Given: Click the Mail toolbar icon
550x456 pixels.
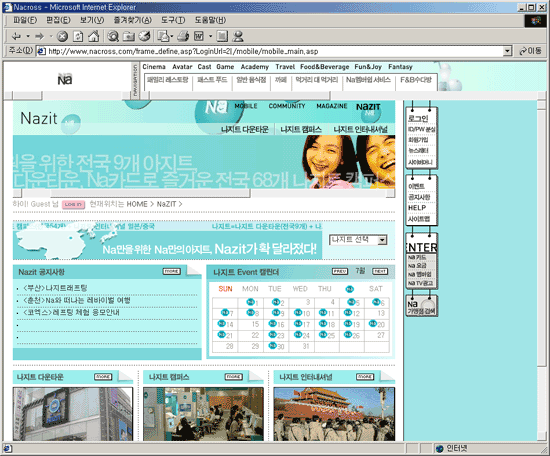Looking at the screenshot, I should pyautogui.click(x=163, y=36).
